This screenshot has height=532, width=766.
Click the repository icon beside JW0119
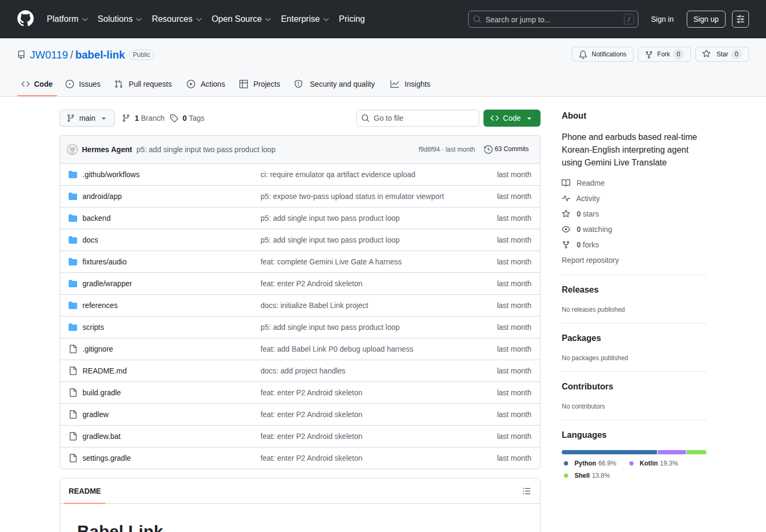[x=21, y=55]
